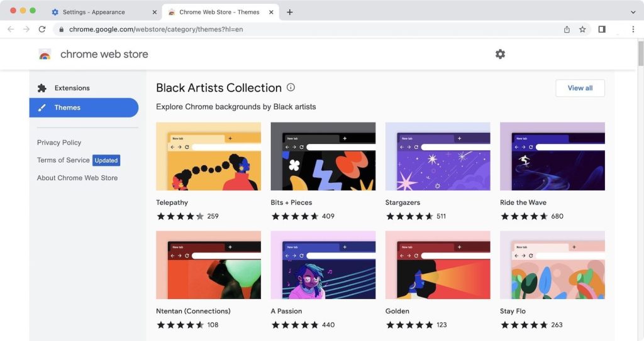This screenshot has height=341, width=644.
Task: Open the A Passion theme thumbnail
Action: click(323, 265)
